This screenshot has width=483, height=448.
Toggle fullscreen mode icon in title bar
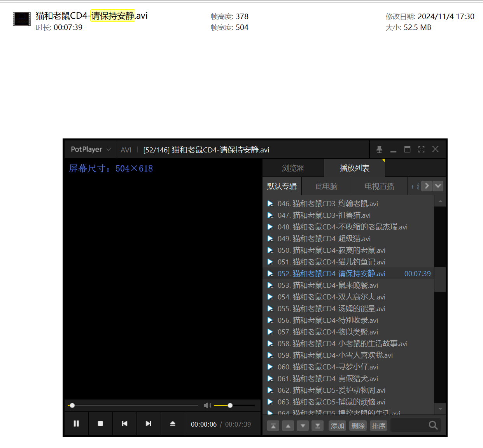(x=421, y=149)
